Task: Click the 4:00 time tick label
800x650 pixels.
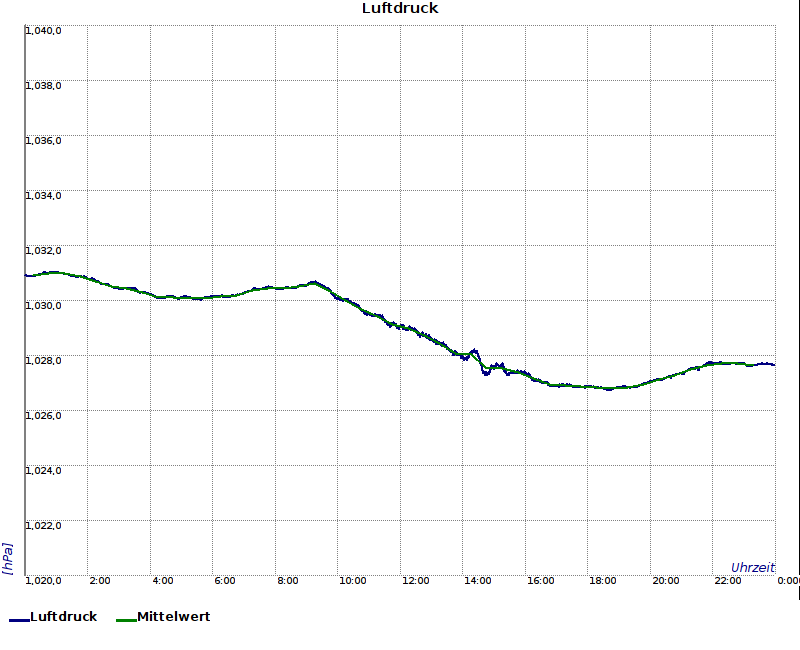Action: pos(163,581)
